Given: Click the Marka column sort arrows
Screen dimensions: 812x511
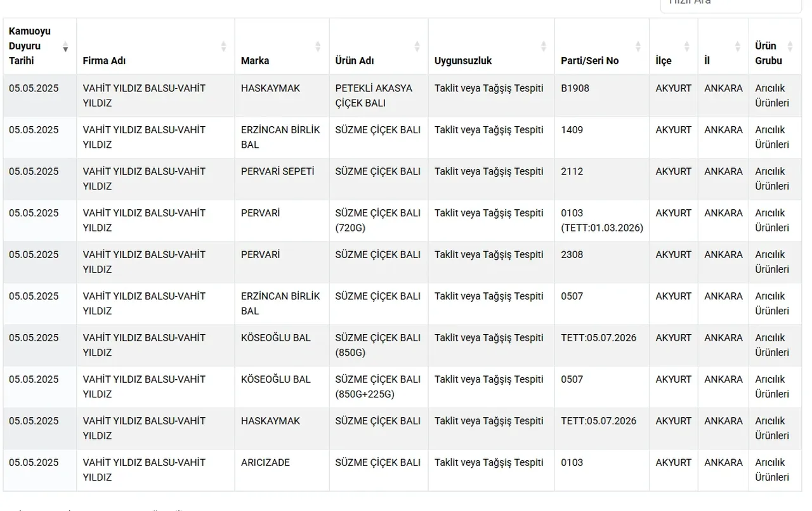Looking at the screenshot, I should (x=318, y=46).
